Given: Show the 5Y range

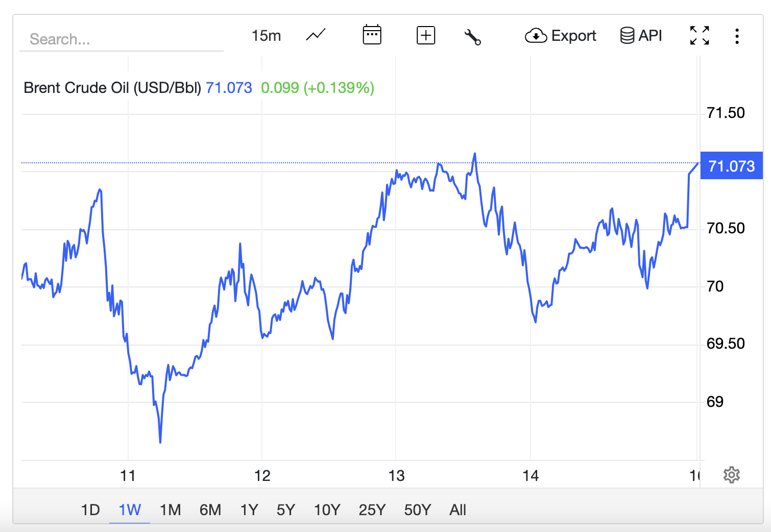Looking at the screenshot, I should [x=286, y=510].
